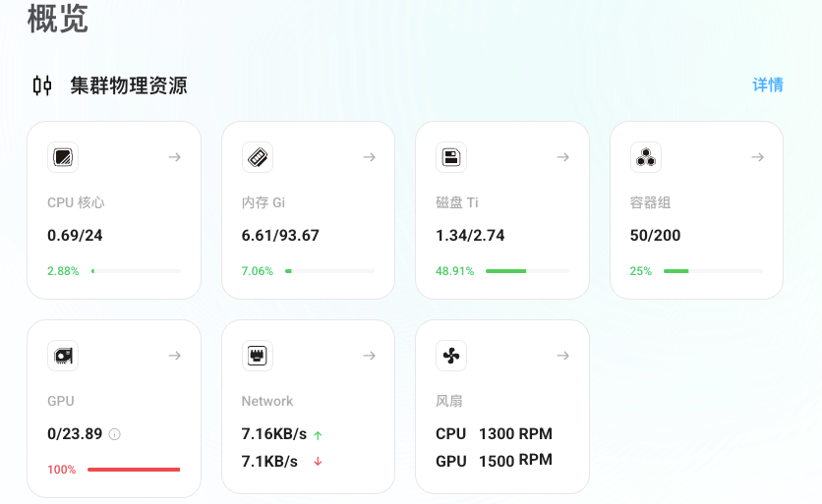This screenshot has width=822, height=504.
Task: Click the red download arrow icon
Action: point(318,462)
